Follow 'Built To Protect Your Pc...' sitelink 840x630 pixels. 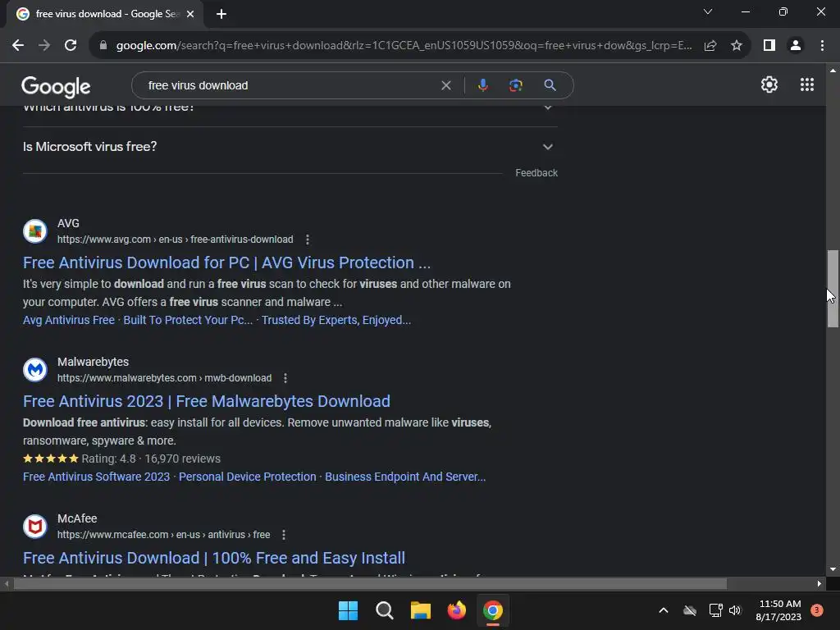point(188,320)
